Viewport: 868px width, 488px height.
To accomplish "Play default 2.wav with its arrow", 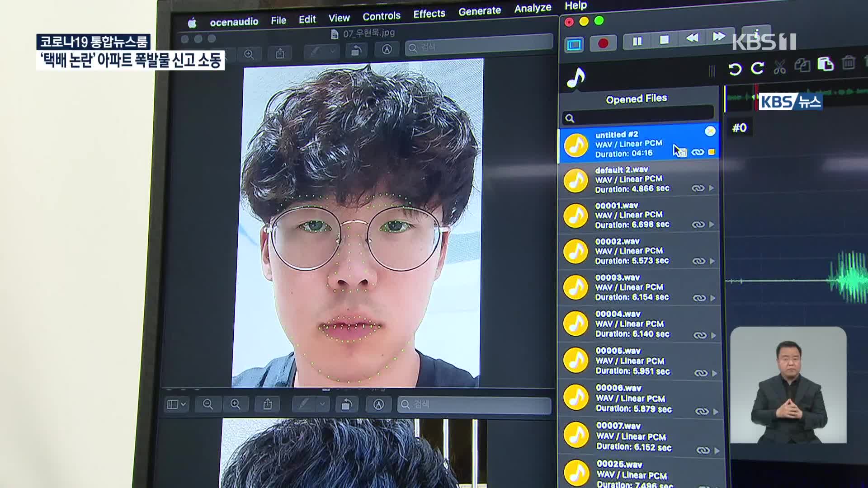I will (711, 188).
